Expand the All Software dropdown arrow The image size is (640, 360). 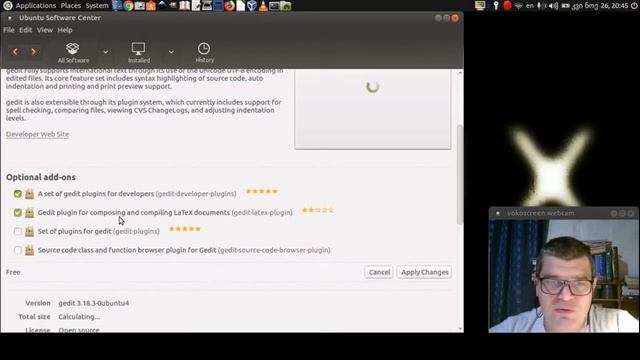point(106,52)
